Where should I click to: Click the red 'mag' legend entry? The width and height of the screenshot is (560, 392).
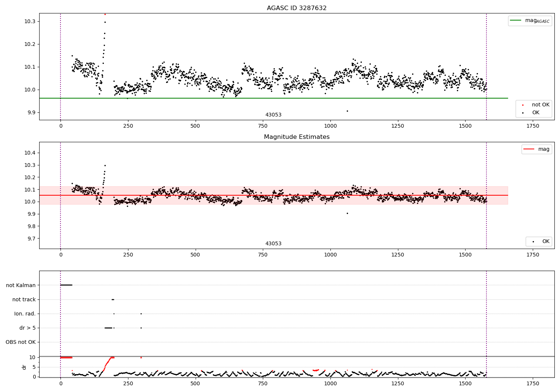536,149
